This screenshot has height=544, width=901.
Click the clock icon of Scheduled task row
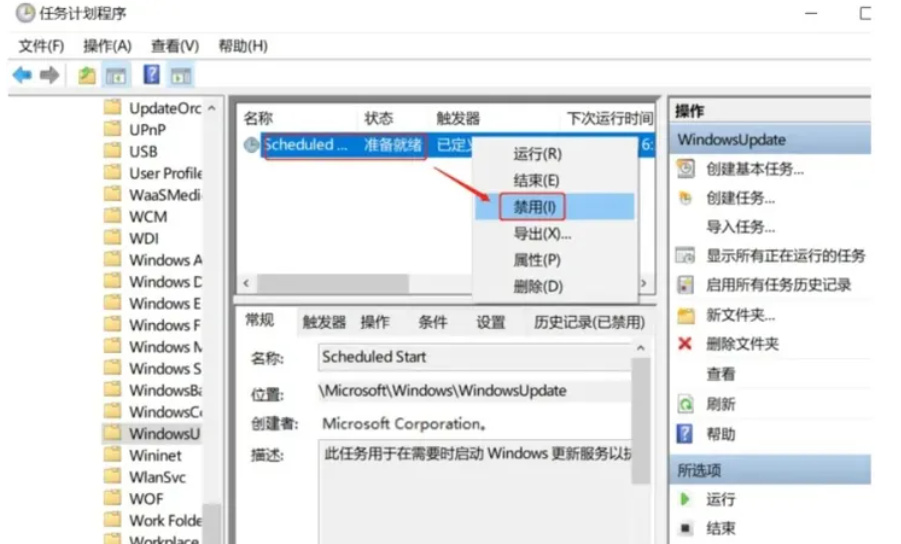pyautogui.click(x=251, y=145)
